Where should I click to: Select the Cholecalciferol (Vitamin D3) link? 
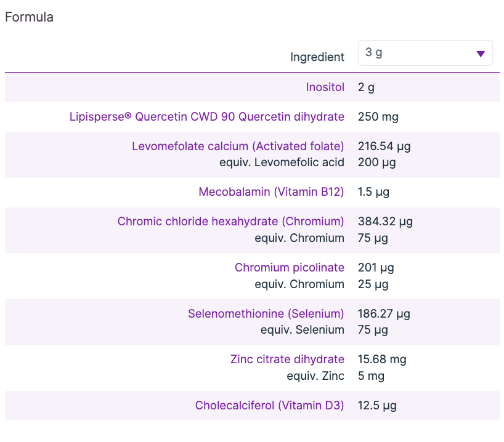point(269,406)
